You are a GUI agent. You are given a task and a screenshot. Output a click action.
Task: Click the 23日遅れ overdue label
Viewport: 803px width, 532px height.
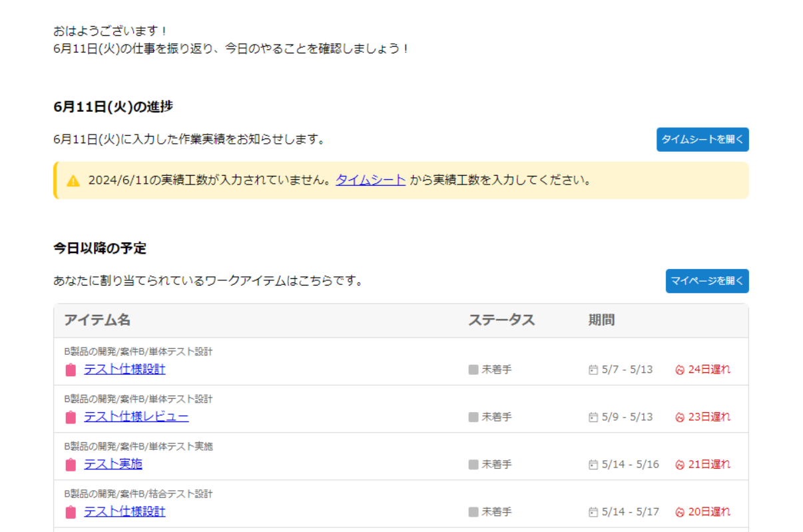tap(709, 417)
